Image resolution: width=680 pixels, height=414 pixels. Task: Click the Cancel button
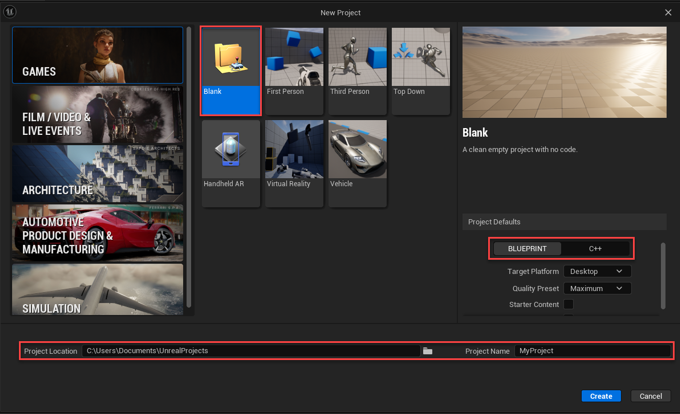click(x=651, y=396)
